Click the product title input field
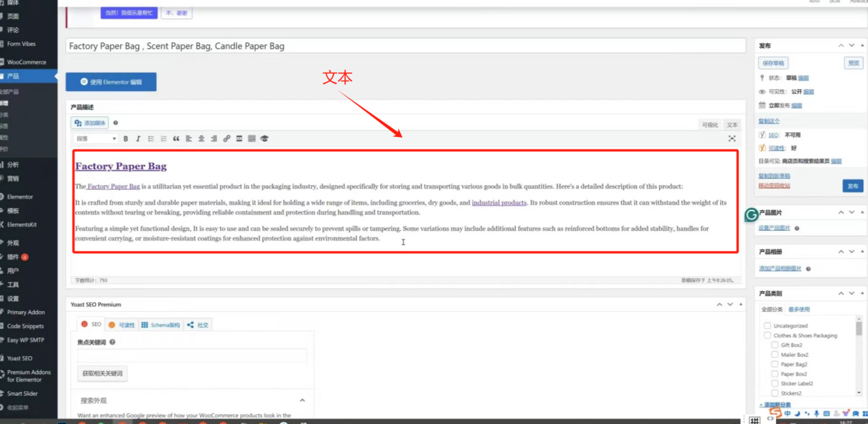Viewport: 868px width, 424px height. (406, 46)
